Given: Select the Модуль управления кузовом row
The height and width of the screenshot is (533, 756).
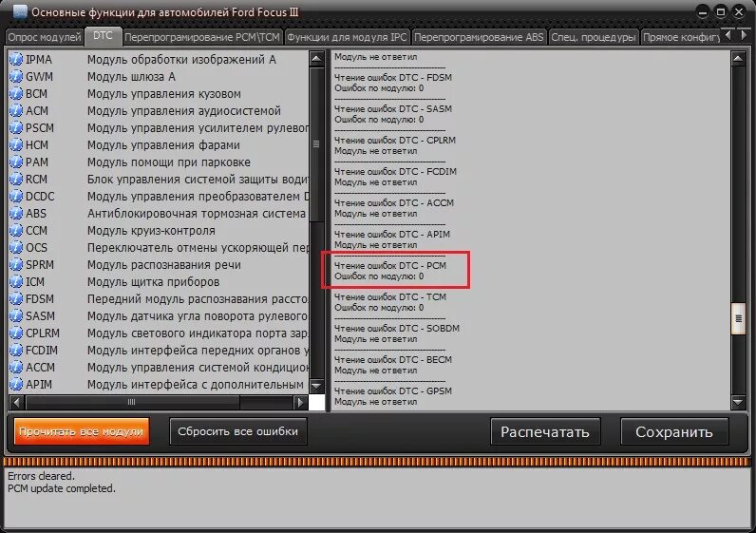Looking at the screenshot, I should [160, 93].
